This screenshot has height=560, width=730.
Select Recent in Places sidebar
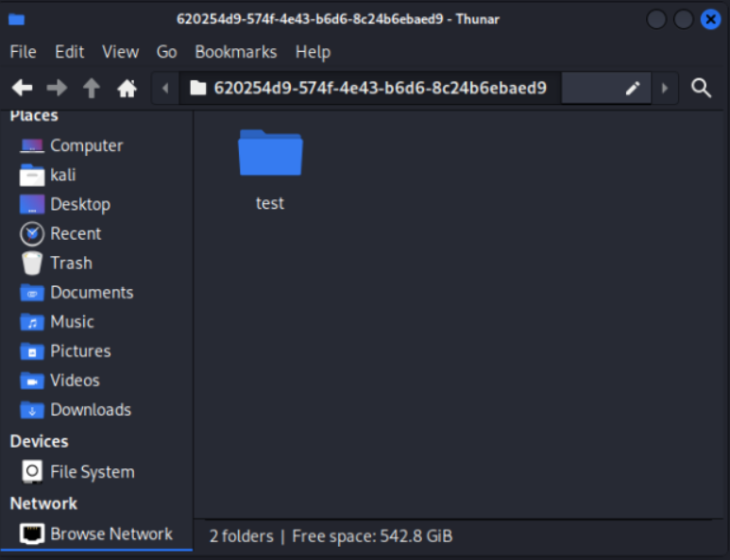(76, 233)
